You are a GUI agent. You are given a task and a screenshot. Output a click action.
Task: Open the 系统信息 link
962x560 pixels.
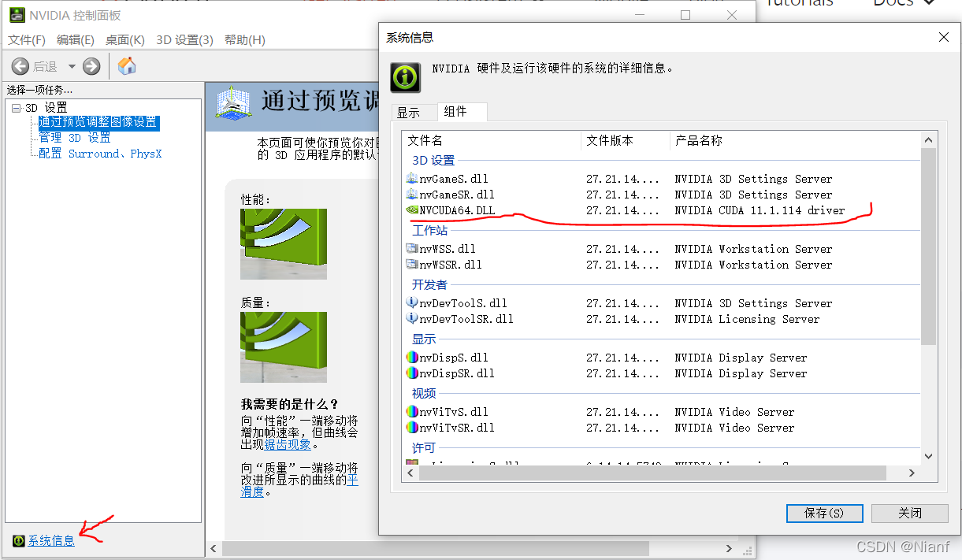point(51,541)
